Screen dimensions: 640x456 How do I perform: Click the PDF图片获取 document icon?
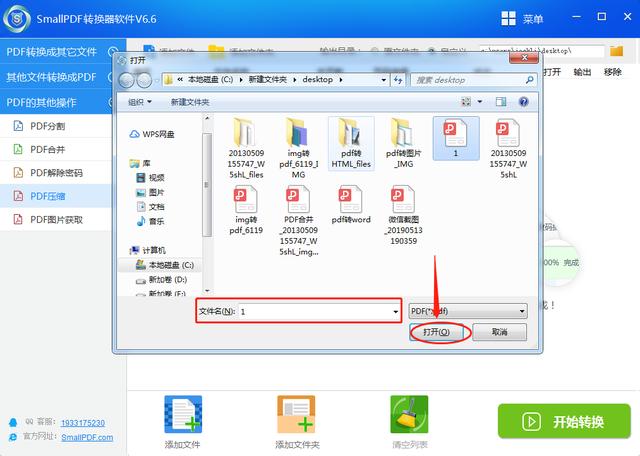(x=18, y=219)
